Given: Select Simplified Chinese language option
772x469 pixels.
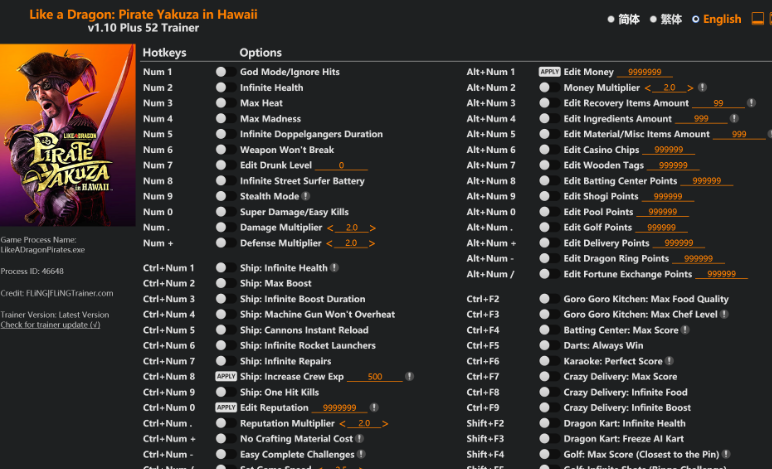Looking at the screenshot, I should pos(623,19).
